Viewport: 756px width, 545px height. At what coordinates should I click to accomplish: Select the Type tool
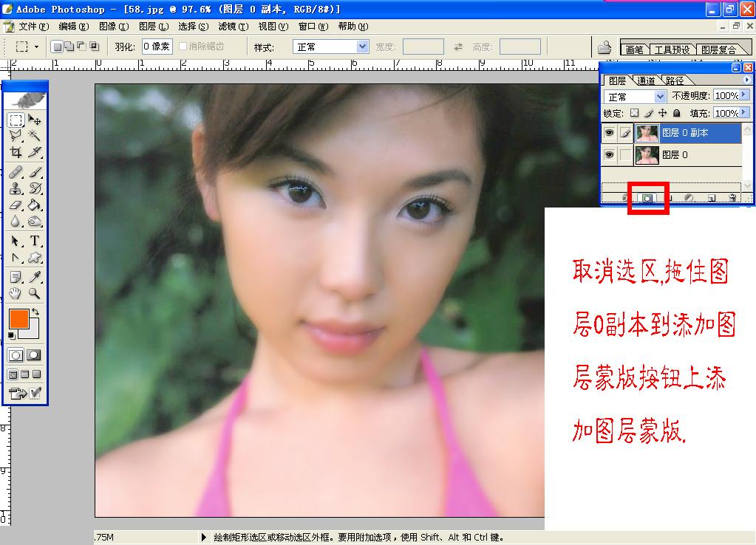pos(34,241)
